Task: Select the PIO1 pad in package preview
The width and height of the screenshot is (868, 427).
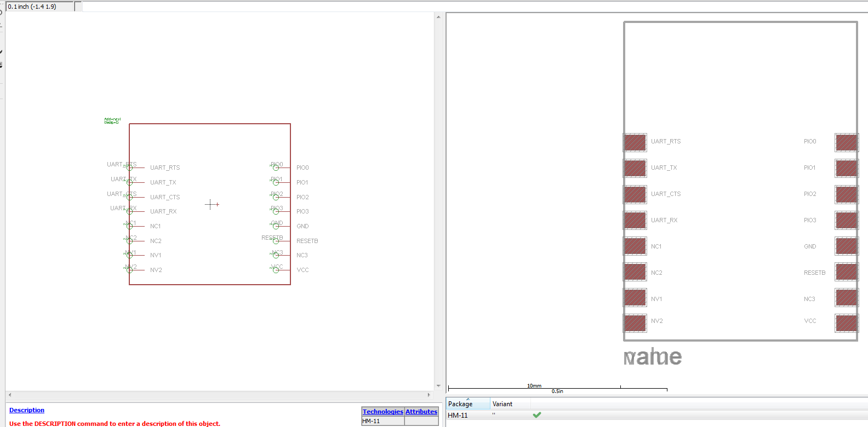Action: coord(847,168)
